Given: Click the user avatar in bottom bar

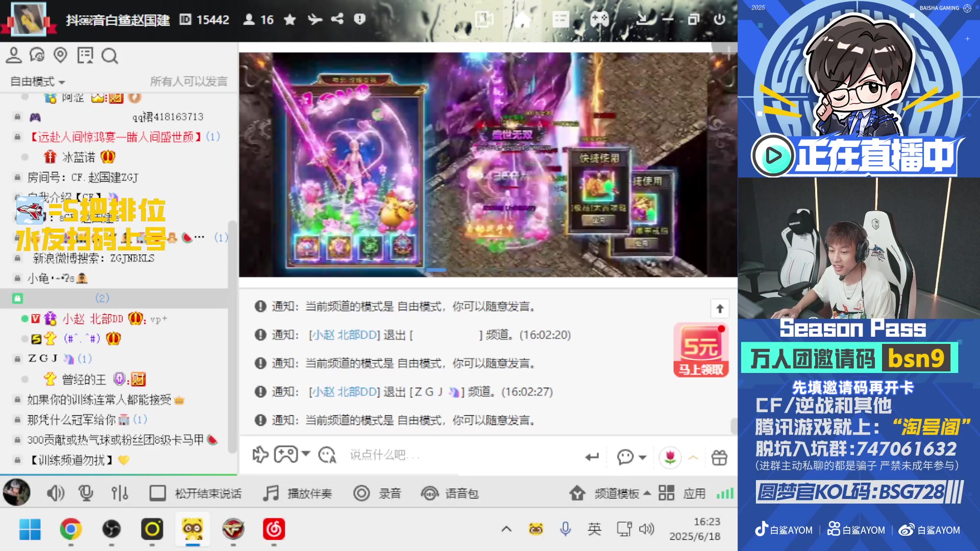Looking at the screenshot, I should click(16, 492).
